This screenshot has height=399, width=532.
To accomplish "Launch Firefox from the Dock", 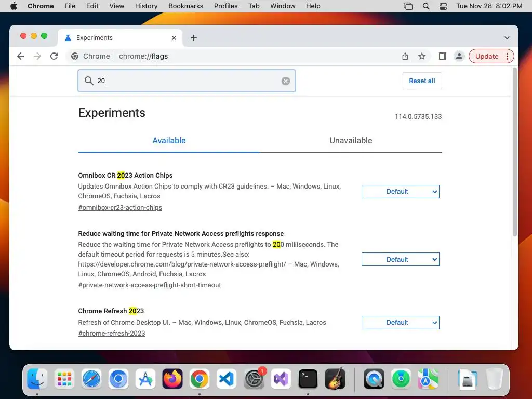I will (x=172, y=379).
